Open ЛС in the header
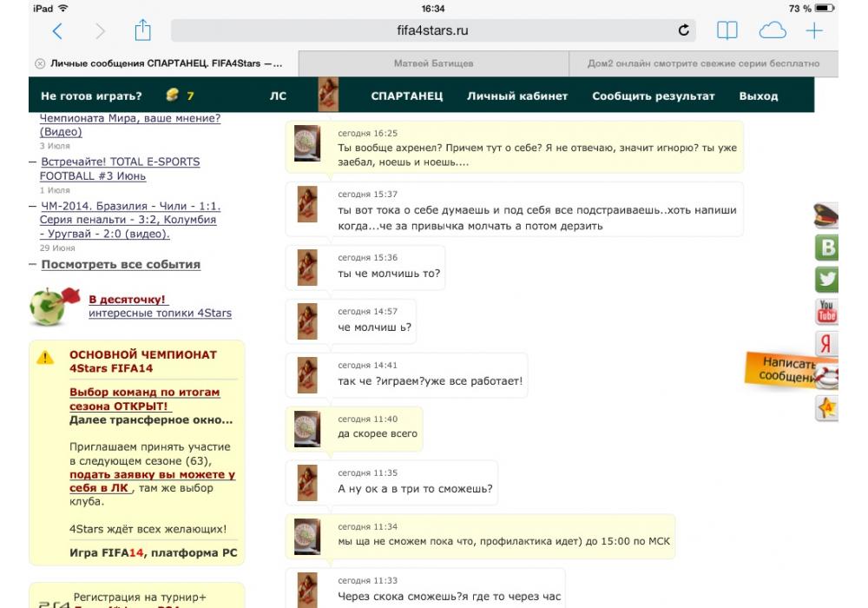 (x=278, y=96)
